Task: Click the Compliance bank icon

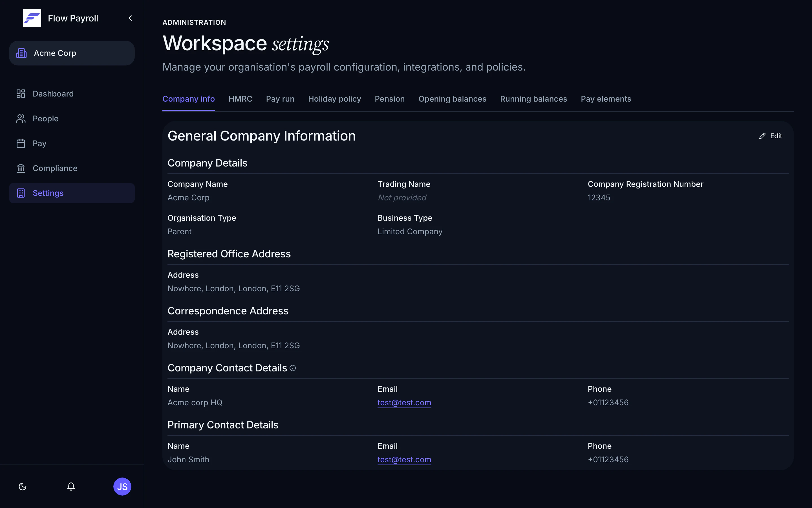Action: pos(21,168)
